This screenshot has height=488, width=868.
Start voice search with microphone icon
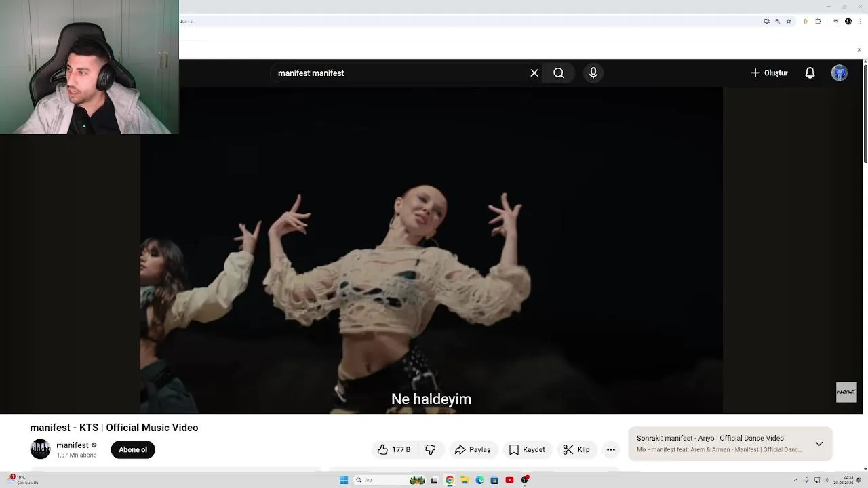tap(593, 73)
